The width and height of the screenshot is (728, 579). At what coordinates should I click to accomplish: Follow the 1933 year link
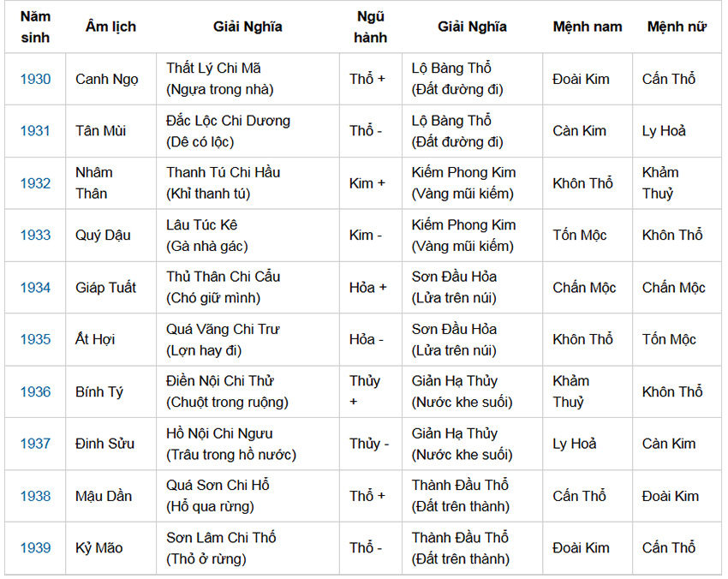(35, 236)
